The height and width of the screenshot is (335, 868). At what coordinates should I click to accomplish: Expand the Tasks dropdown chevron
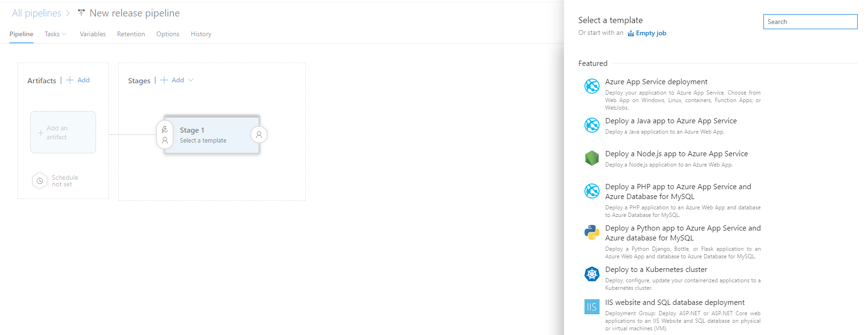click(64, 34)
